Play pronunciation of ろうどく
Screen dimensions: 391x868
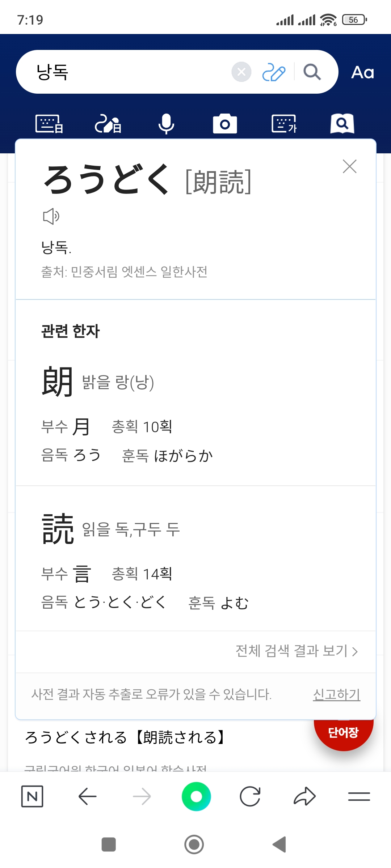(51, 216)
